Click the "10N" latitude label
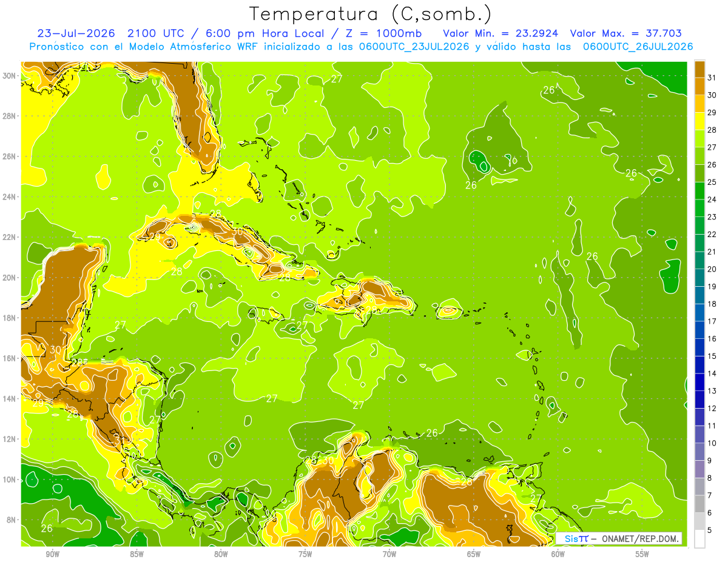 click(x=10, y=480)
